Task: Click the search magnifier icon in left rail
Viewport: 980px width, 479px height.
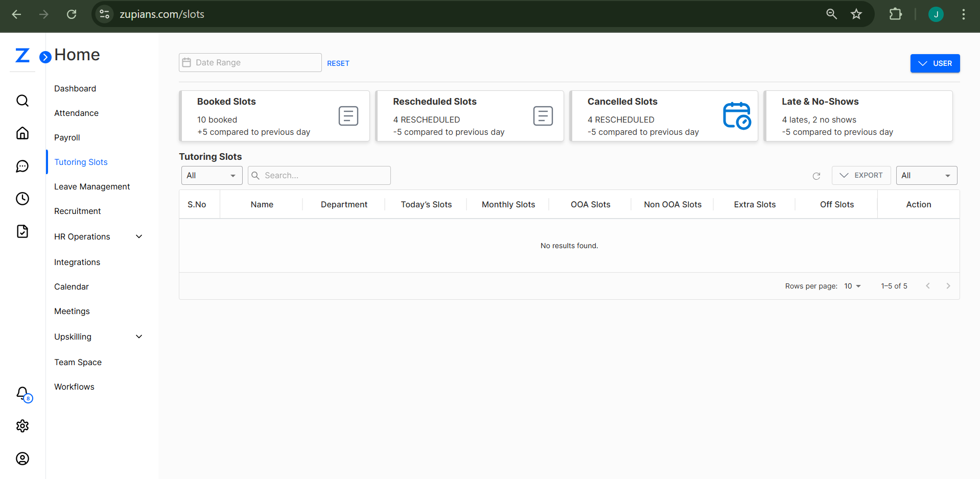Action: point(22,101)
